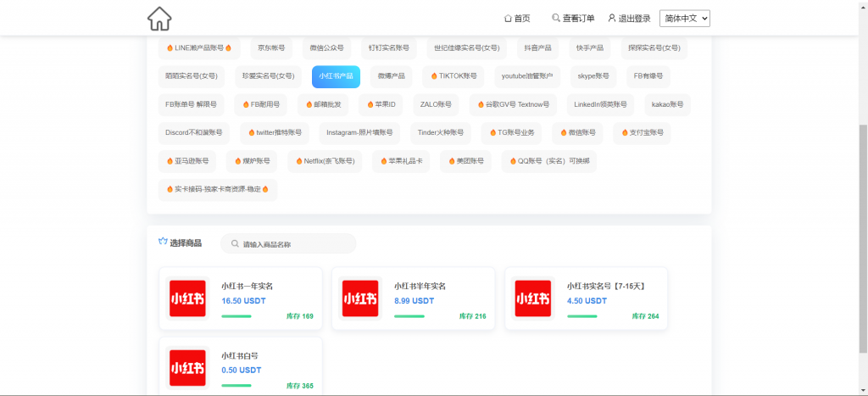Select the FB有缘号 category
The height and width of the screenshot is (396, 868).
648,76
